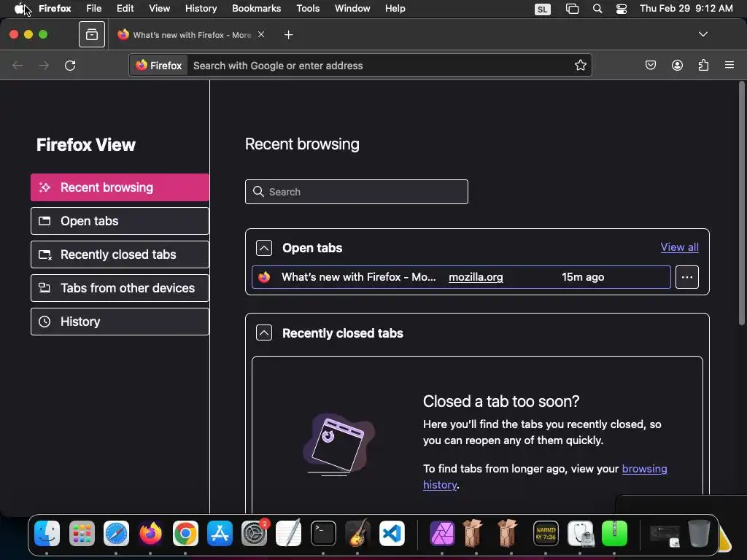
Task: Go back one page
Action: coord(18,65)
